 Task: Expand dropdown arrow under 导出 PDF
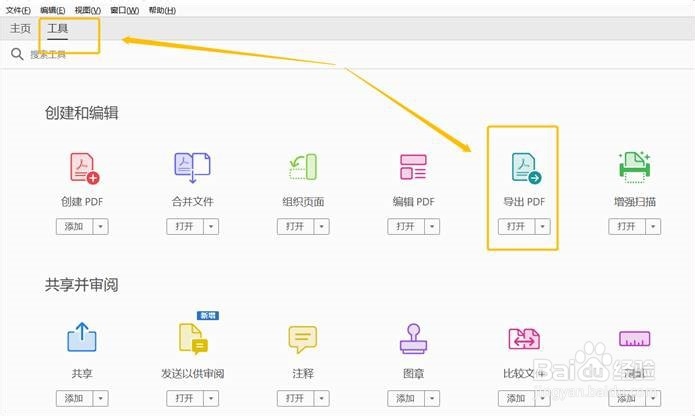pyautogui.click(x=543, y=226)
